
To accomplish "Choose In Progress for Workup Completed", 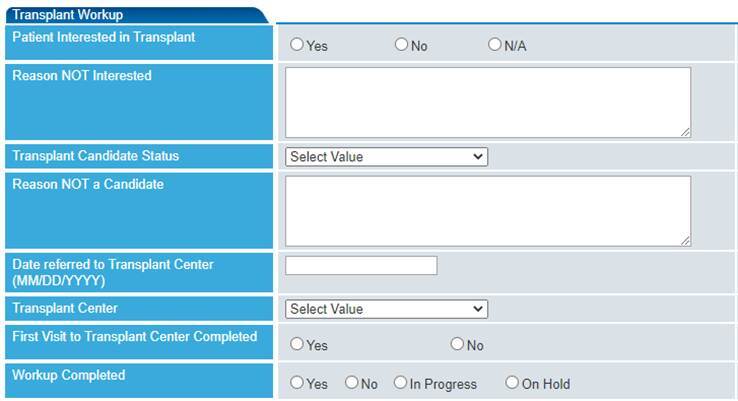I will [400, 383].
